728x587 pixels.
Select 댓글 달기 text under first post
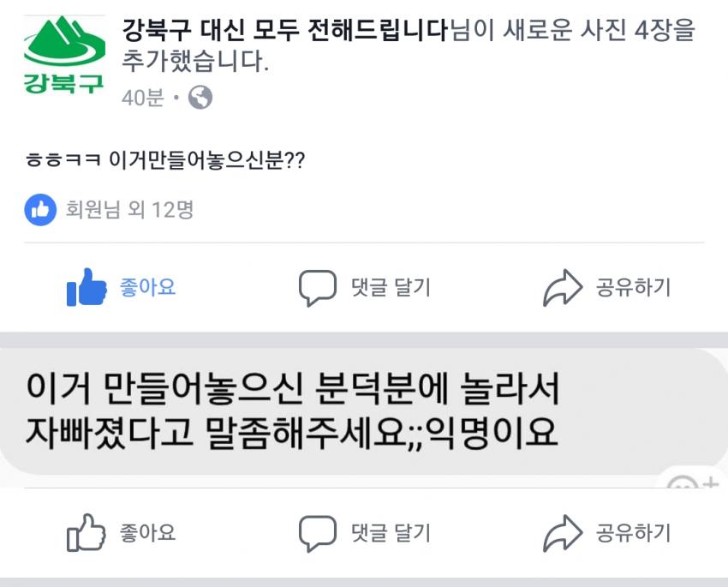(391, 287)
